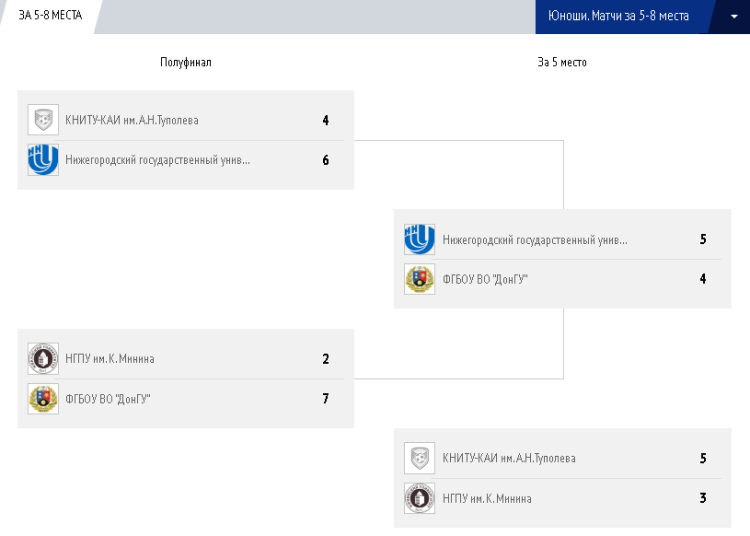Screen dimensions: 750x536
Task: Open ФГБОУ ВО "ДонГУ" name in 5th-place match
Action: tap(485, 279)
